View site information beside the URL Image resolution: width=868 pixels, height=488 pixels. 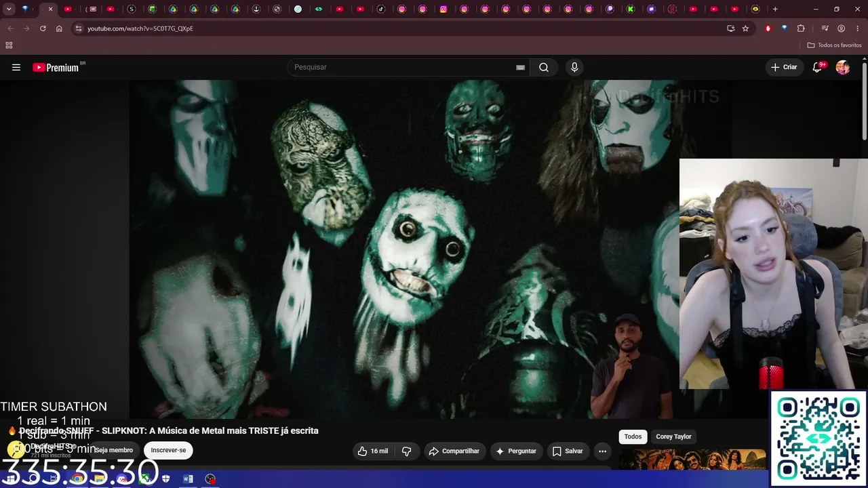point(78,28)
